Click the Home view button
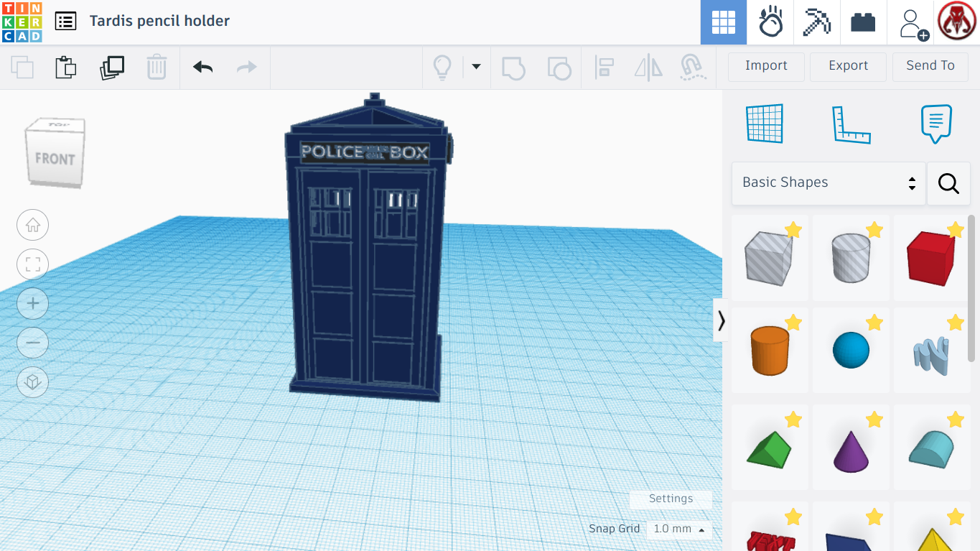This screenshot has height=551, width=980. 32,226
